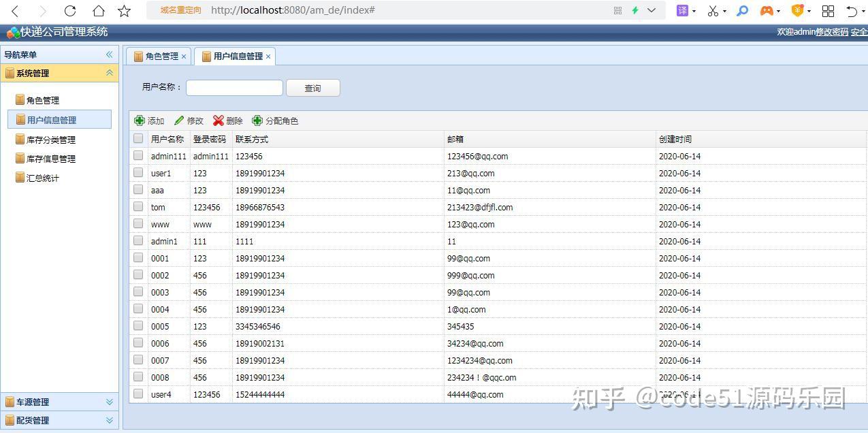Screen dimensions: 868x433
Task: Select the pencil 修改 (edit) icon
Action: (x=179, y=121)
